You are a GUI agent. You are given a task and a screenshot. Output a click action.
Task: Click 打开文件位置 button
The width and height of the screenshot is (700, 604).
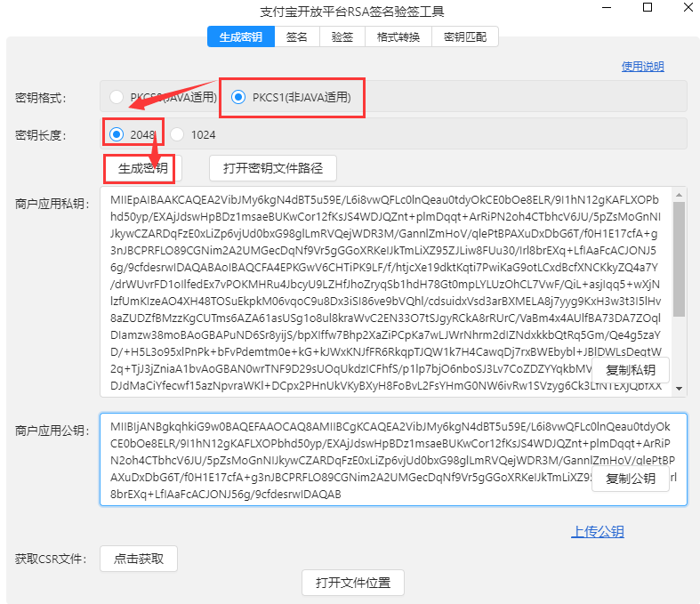pyautogui.click(x=353, y=583)
